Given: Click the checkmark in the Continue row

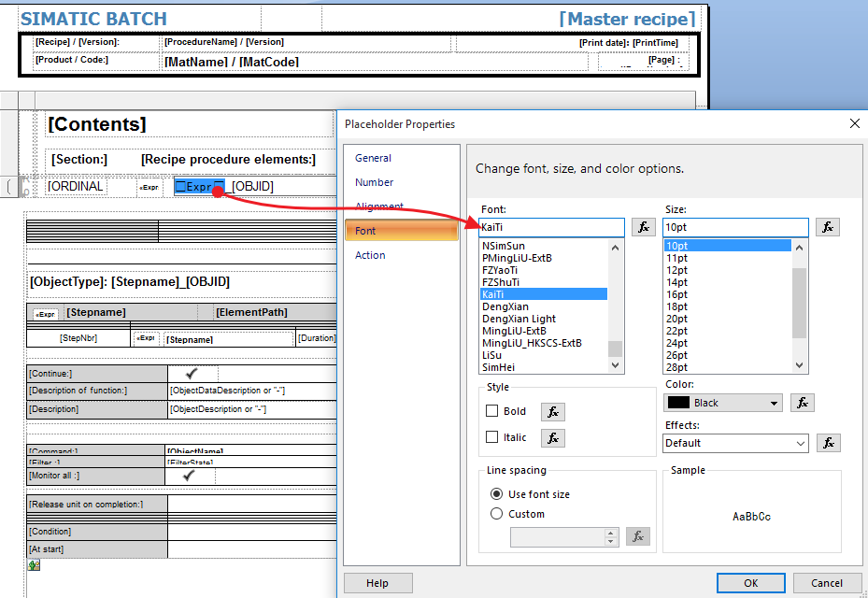Looking at the screenshot, I should click(x=192, y=374).
